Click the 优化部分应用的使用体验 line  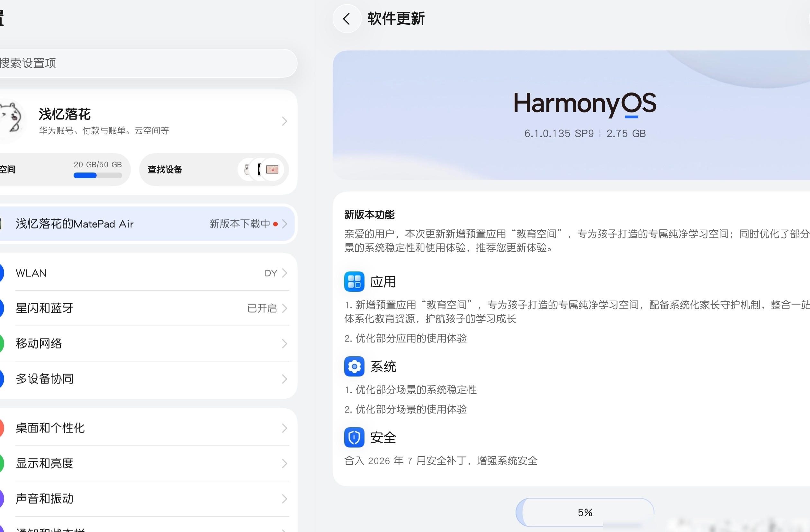point(406,338)
